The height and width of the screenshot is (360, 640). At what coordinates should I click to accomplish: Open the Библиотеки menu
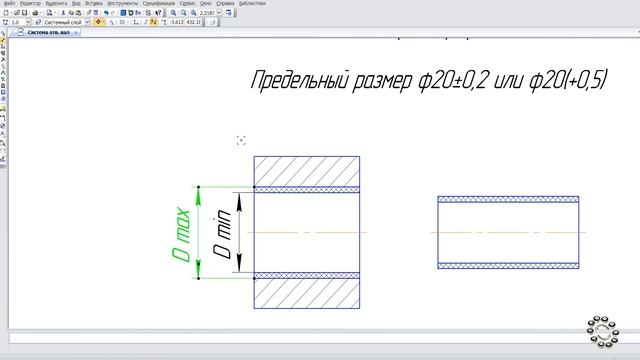(x=252, y=3)
